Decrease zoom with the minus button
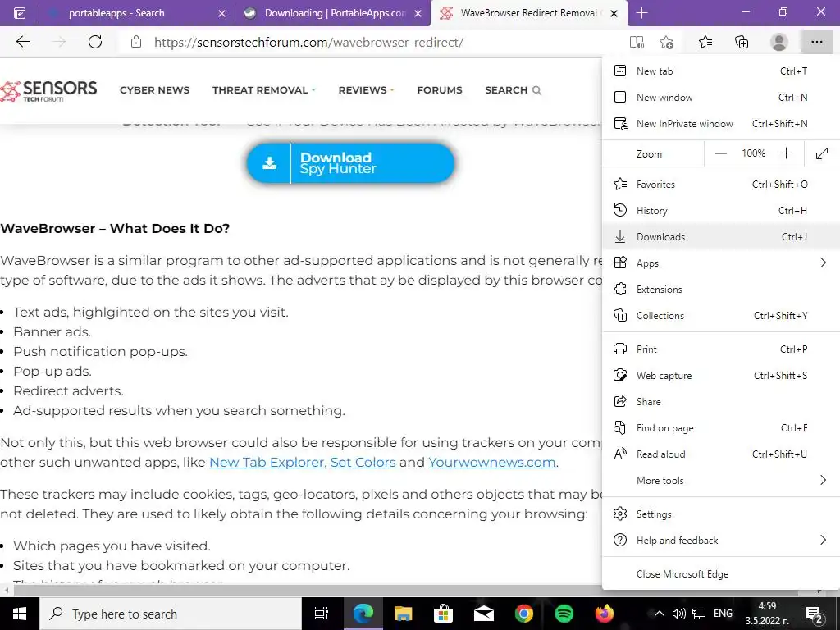 [x=720, y=153]
